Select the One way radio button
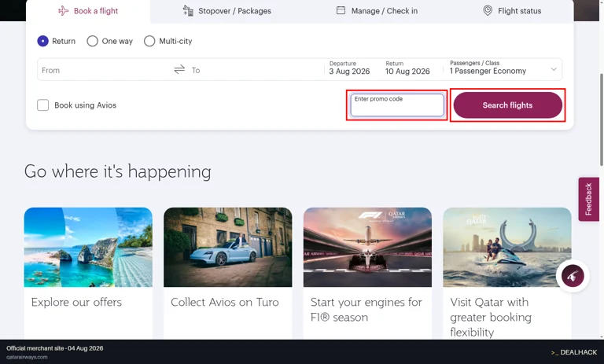604x364 pixels. pos(93,41)
